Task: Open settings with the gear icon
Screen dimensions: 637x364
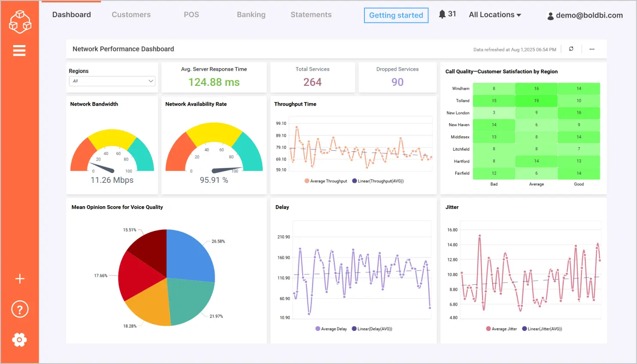Action: point(20,340)
